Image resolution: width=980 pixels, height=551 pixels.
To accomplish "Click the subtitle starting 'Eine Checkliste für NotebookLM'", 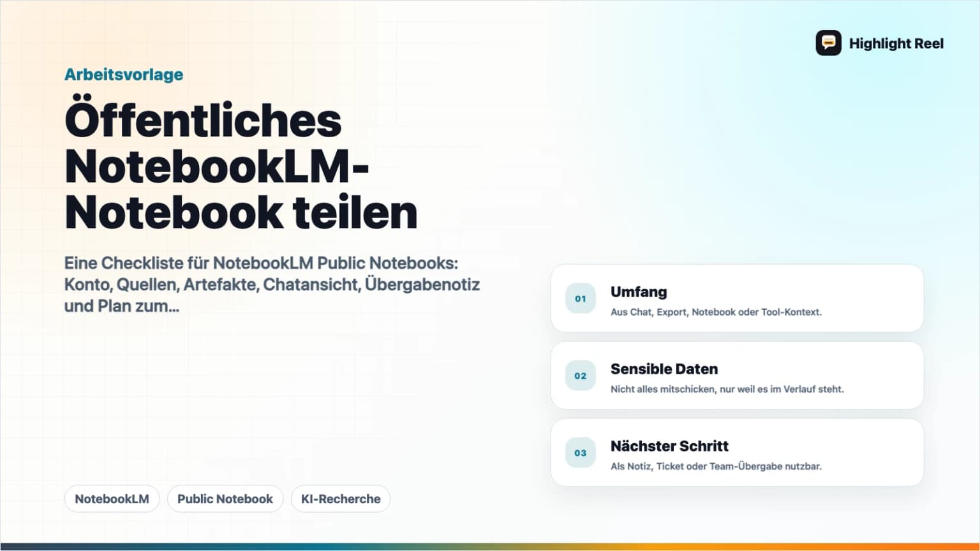I will pos(272,284).
